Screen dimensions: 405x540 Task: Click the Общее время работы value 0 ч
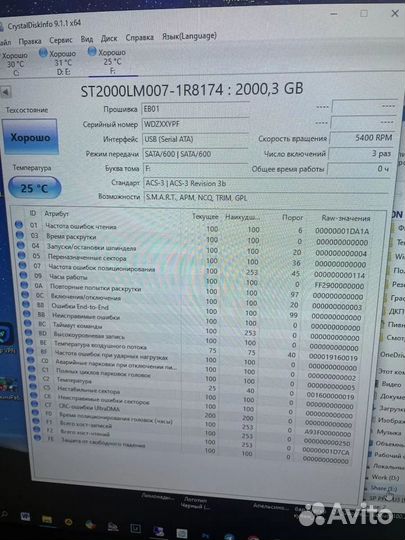click(x=360, y=169)
